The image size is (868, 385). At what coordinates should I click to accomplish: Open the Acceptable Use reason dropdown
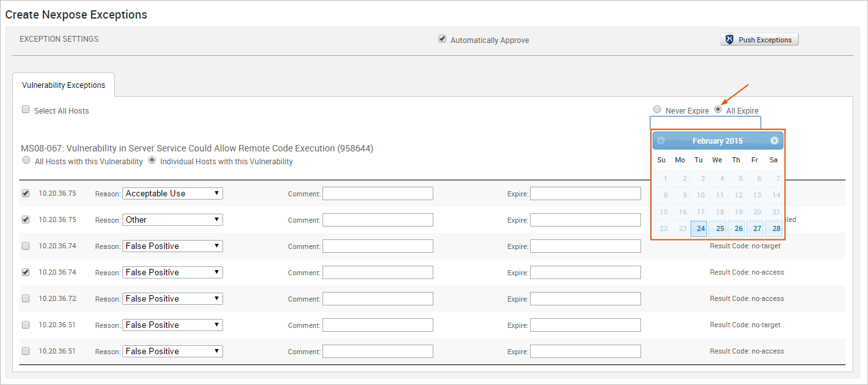coord(172,193)
